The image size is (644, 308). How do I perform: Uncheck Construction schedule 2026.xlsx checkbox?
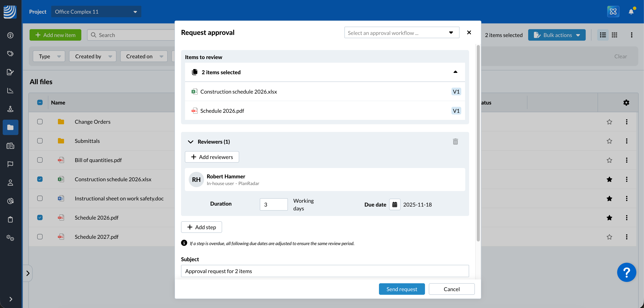coord(40,179)
